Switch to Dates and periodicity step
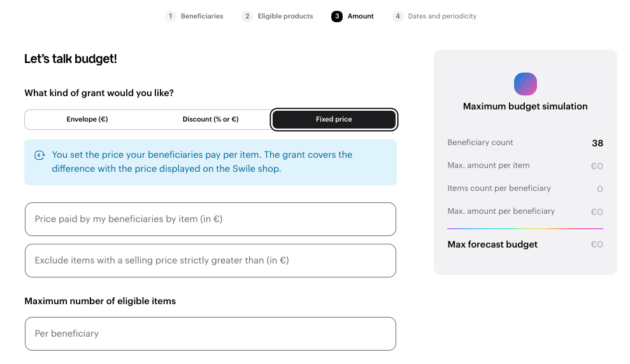This screenshot has height=364, width=630. 442,17
